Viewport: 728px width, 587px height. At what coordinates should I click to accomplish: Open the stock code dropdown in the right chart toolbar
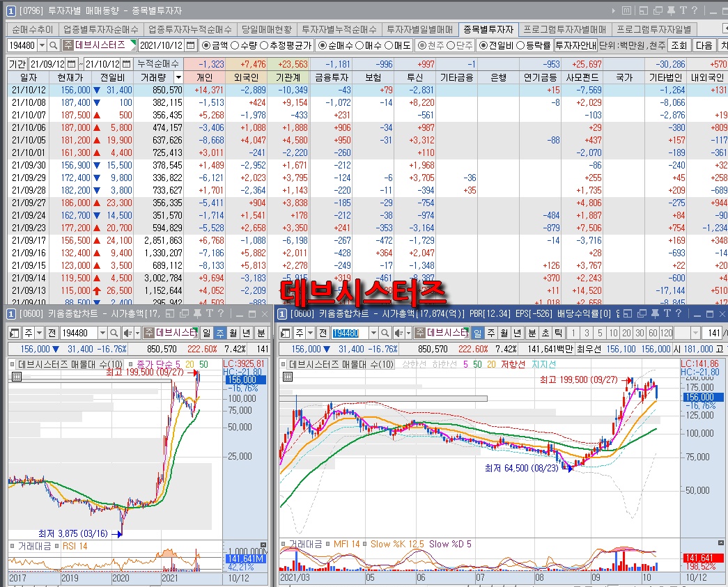click(x=373, y=333)
